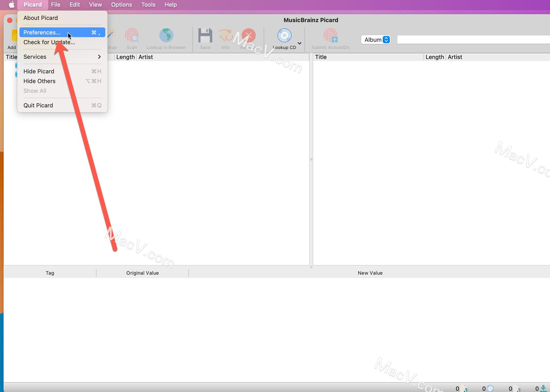Click the New Value column header
Image resolution: width=550 pixels, height=392 pixels.
point(370,273)
